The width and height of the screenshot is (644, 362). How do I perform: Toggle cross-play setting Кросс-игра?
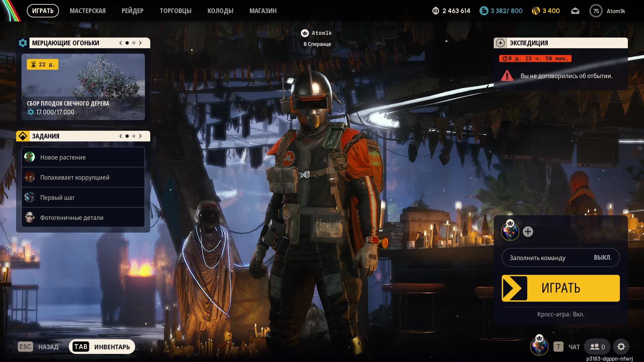[560, 314]
